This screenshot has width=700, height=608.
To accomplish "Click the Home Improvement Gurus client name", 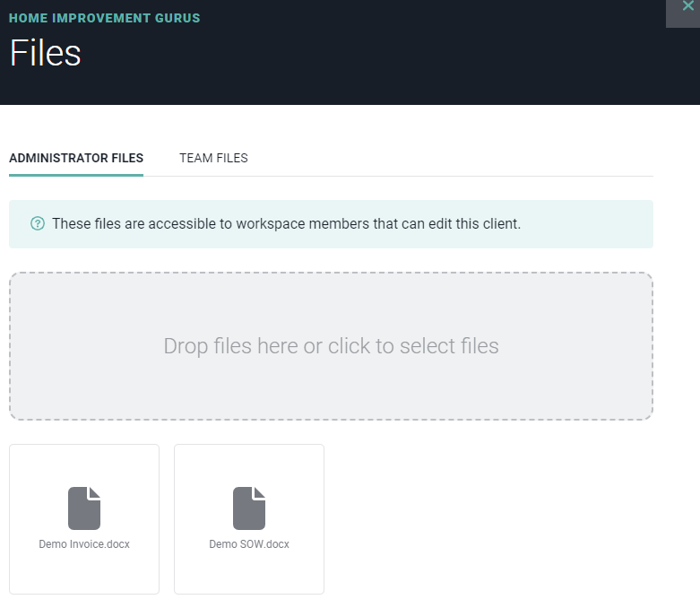I will pyautogui.click(x=105, y=18).
